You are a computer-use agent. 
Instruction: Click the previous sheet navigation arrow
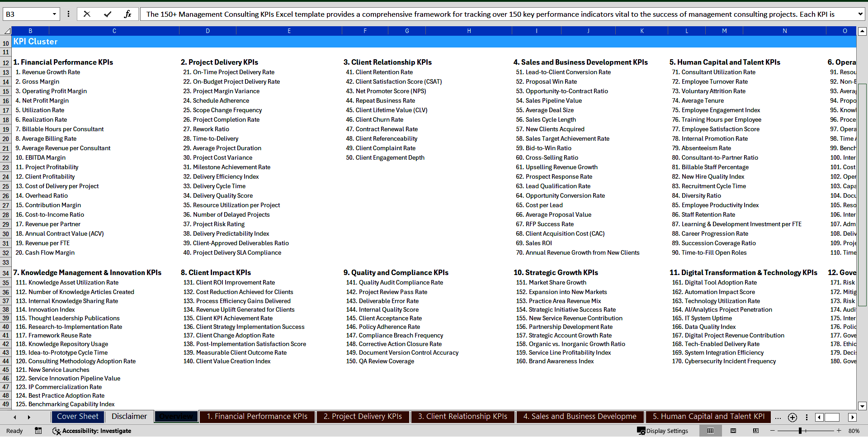pos(15,417)
